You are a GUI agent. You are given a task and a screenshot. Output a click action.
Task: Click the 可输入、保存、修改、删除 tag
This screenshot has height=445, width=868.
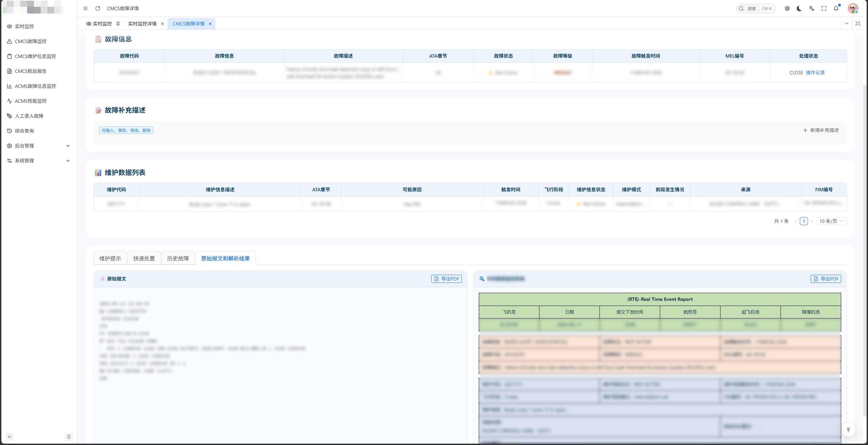[126, 130]
